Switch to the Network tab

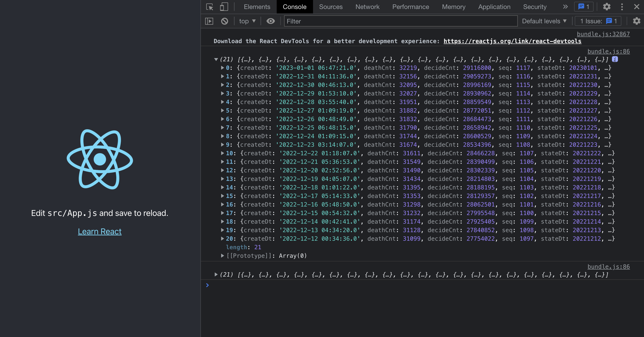(367, 7)
